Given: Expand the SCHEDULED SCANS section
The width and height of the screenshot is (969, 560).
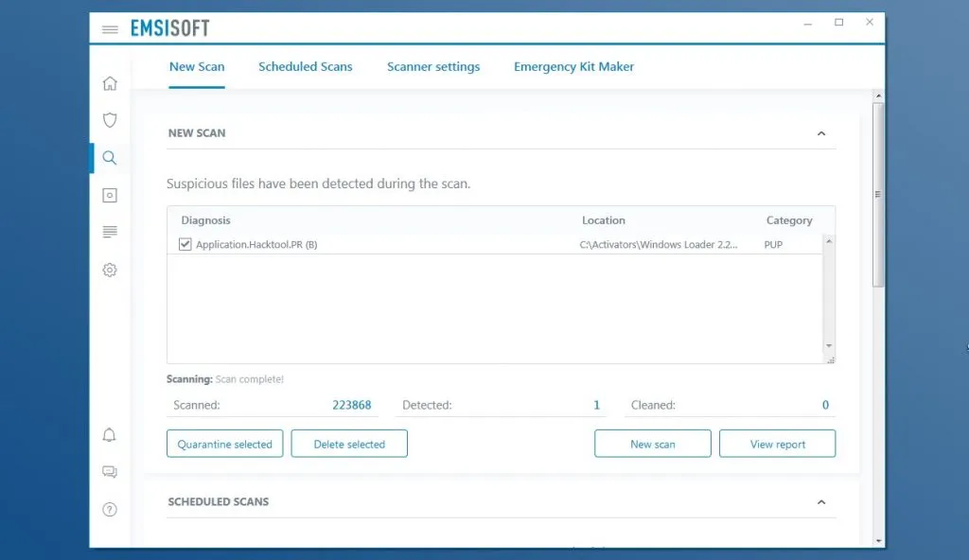Looking at the screenshot, I should 821,502.
